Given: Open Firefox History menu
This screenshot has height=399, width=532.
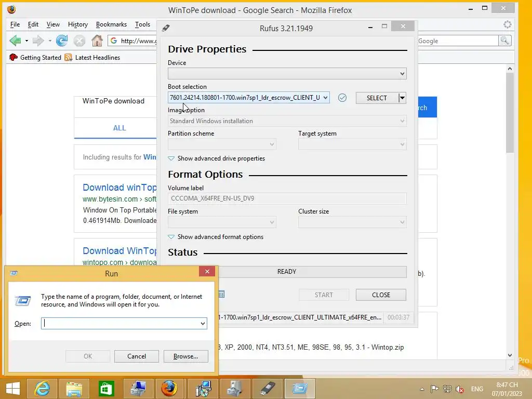Looking at the screenshot, I should coord(78,24).
